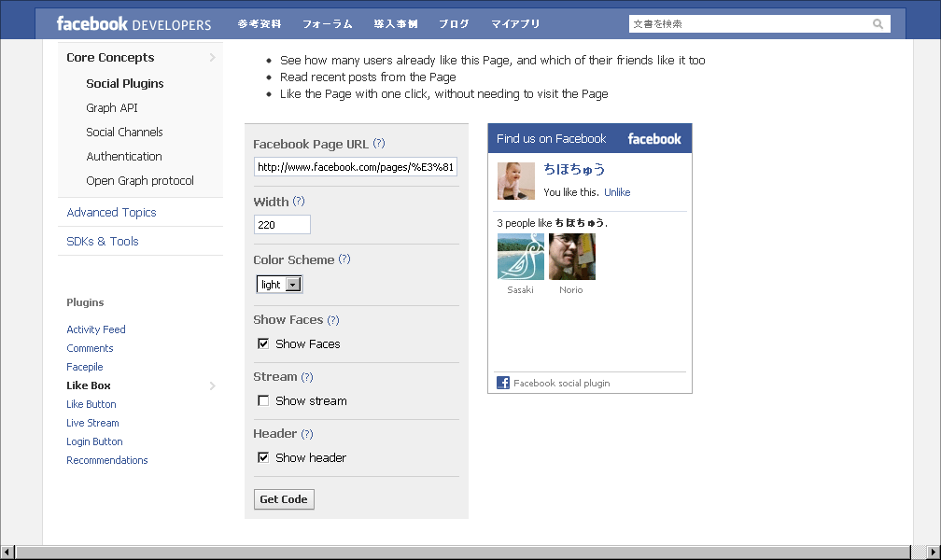
Task: Uncheck the Show Faces checkbox
Action: click(263, 343)
